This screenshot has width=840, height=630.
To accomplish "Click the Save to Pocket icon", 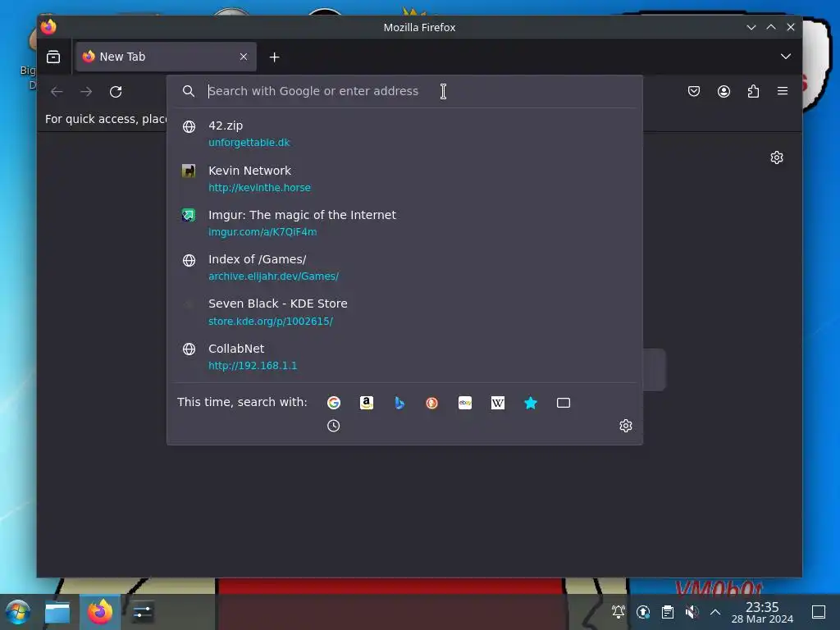I will [694, 91].
